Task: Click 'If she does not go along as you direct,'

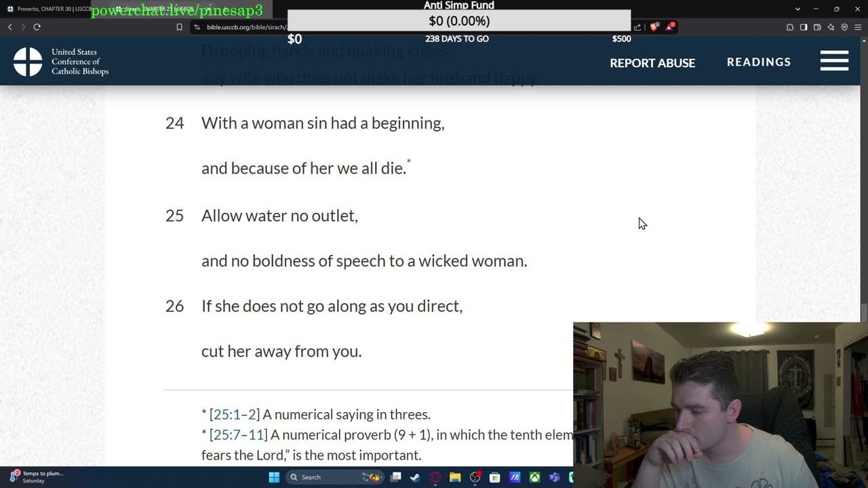Action: pos(332,306)
